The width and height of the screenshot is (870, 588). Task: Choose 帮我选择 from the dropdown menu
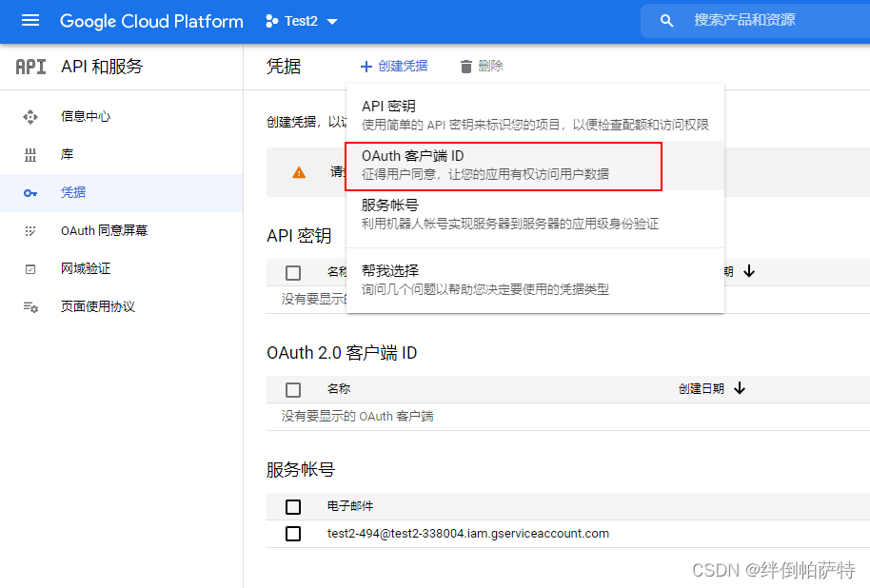point(535,280)
